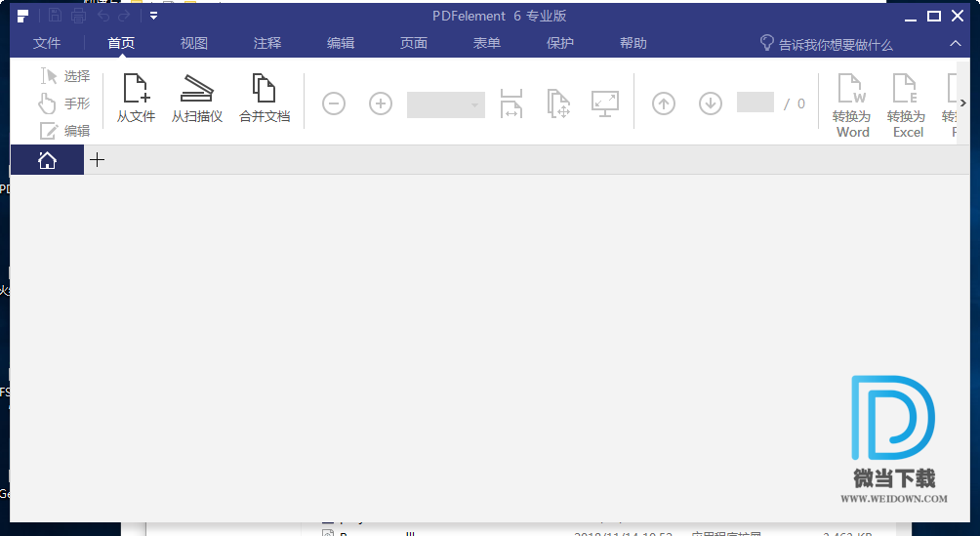Add a new tab with plus
Image resolution: width=980 pixels, height=536 pixels.
[x=97, y=160]
